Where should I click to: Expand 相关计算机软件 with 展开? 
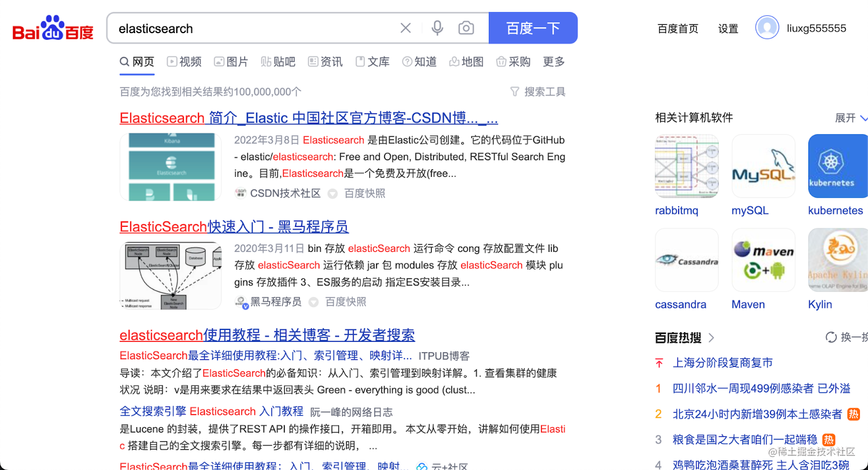coord(851,118)
